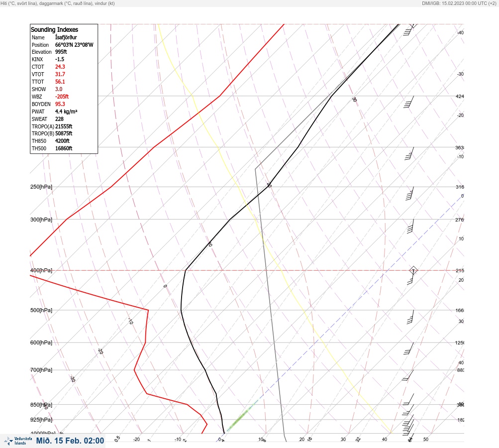
Task: Click the '250[hPa]' pressure label
Action: point(41,187)
